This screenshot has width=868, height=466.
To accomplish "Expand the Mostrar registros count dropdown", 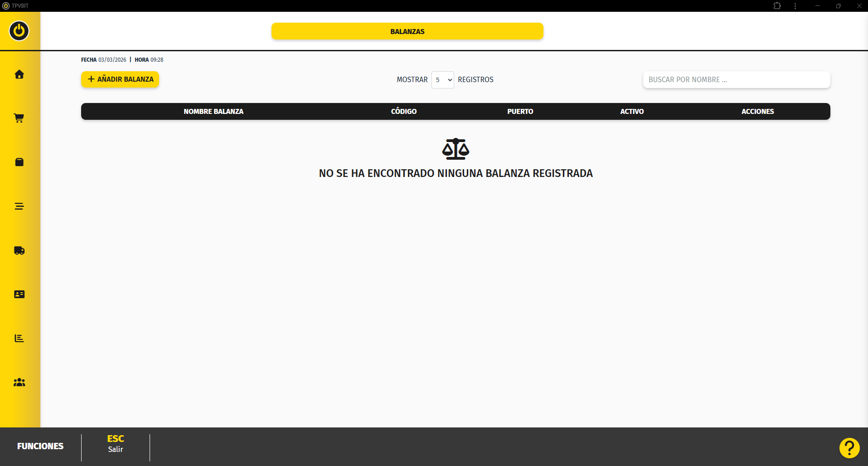I will point(442,80).
